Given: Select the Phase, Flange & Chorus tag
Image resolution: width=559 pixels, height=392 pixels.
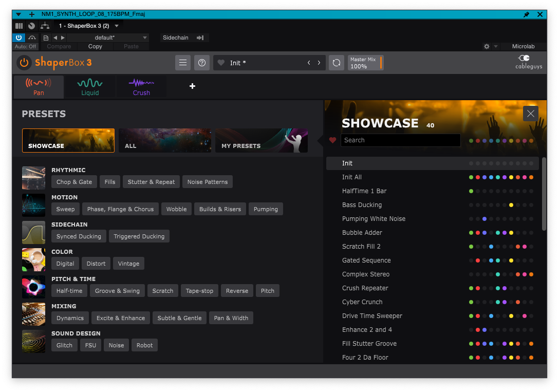Looking at the screenshot, I should tap(121, 209).
